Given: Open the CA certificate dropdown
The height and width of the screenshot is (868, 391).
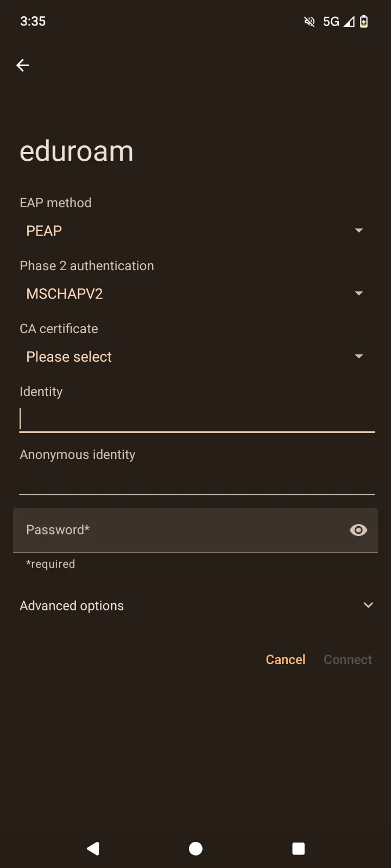Looking at the screenshot, I should pos(195,356).
